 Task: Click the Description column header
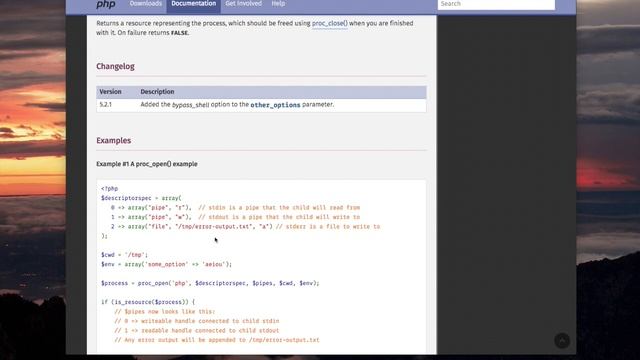[x=157, y=92]
